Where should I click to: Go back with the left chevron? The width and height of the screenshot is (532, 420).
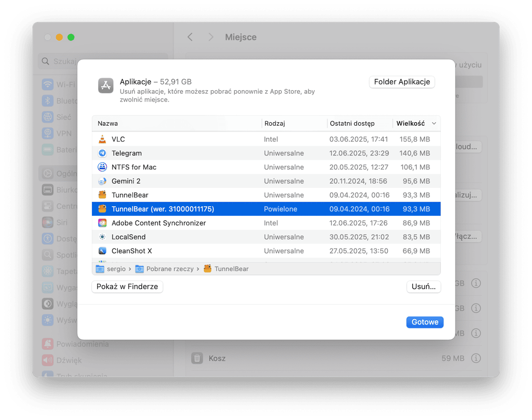[x=190, y=37]
